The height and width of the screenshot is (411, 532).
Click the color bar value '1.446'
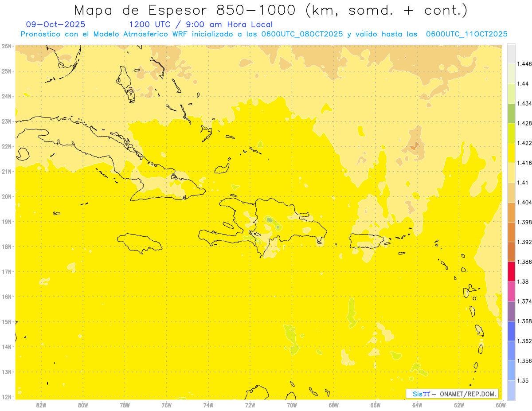click(524, 64)
